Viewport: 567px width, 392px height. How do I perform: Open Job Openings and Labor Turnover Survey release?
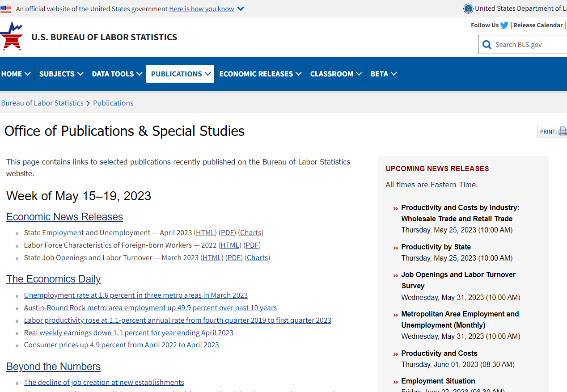point(458,280)
